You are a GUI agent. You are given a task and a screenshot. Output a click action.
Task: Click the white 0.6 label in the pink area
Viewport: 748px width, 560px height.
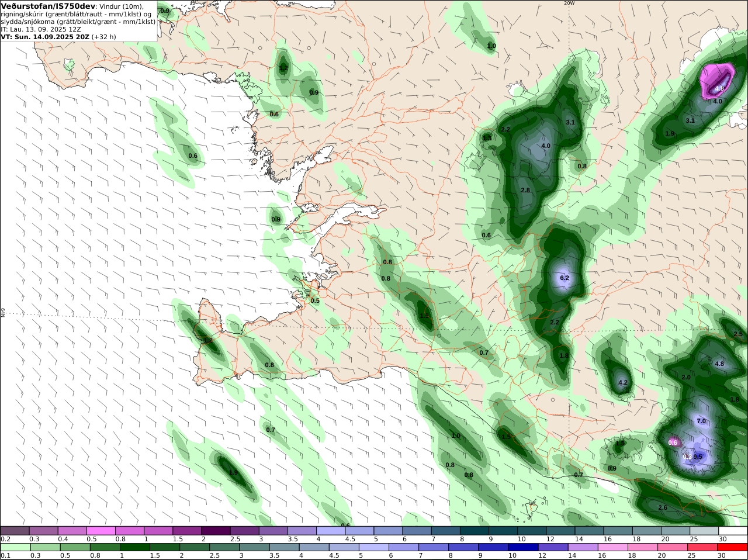pyautogui.click(x=673, y=443)
